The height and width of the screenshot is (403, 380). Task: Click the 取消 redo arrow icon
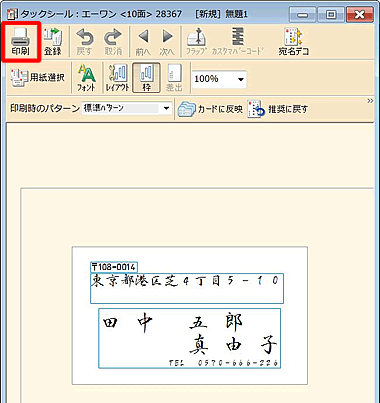[x=113, y=41]
